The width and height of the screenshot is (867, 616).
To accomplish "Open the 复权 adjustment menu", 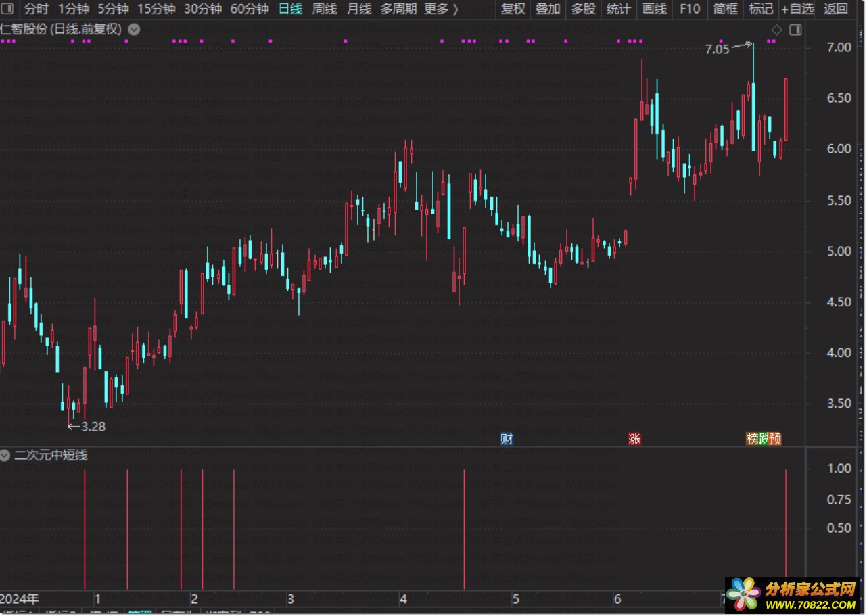I will 513,9.
